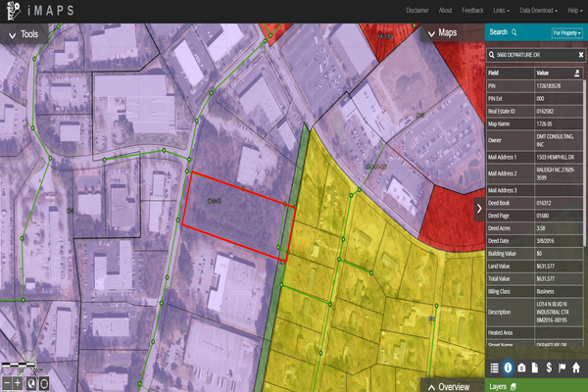Click the house icon in property toolbar

click(577, 367)
